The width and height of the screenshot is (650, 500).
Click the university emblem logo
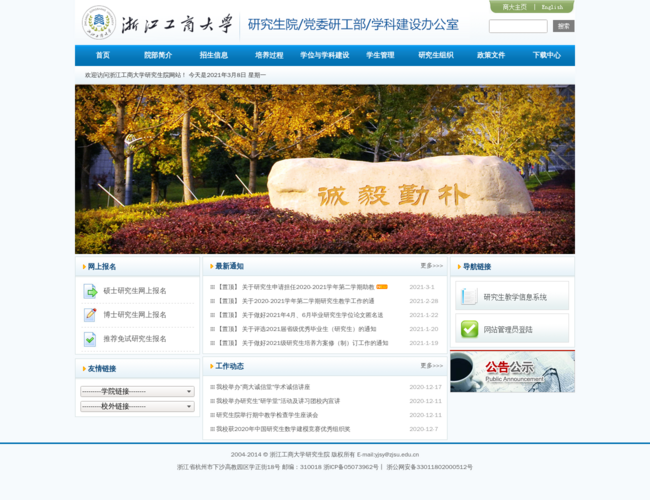pyautogui.click(x=99, y=22)
